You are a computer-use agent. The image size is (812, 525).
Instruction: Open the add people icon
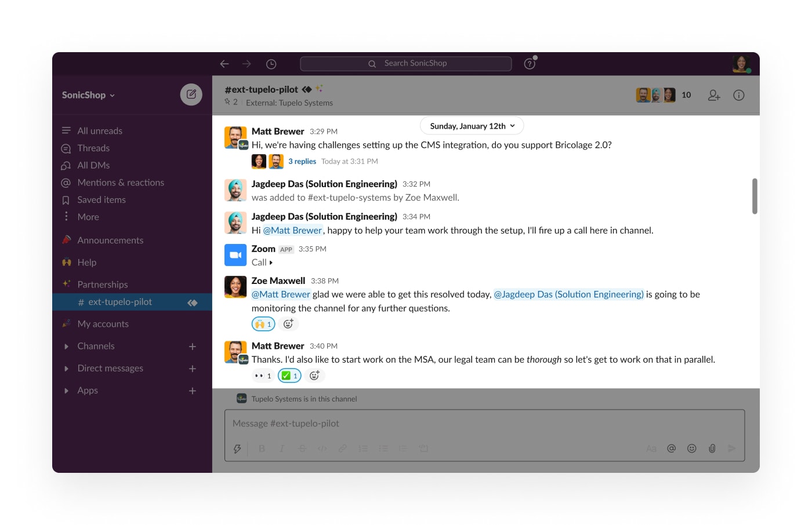(714, 95)
